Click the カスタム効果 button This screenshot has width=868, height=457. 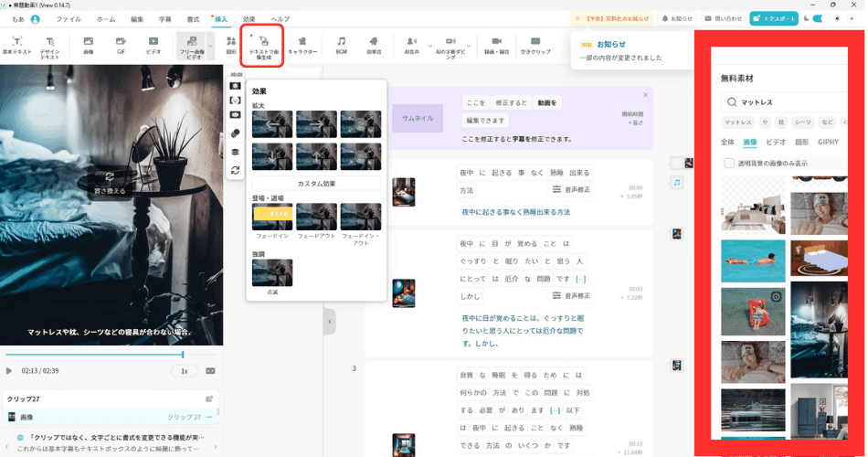(316, 184)
